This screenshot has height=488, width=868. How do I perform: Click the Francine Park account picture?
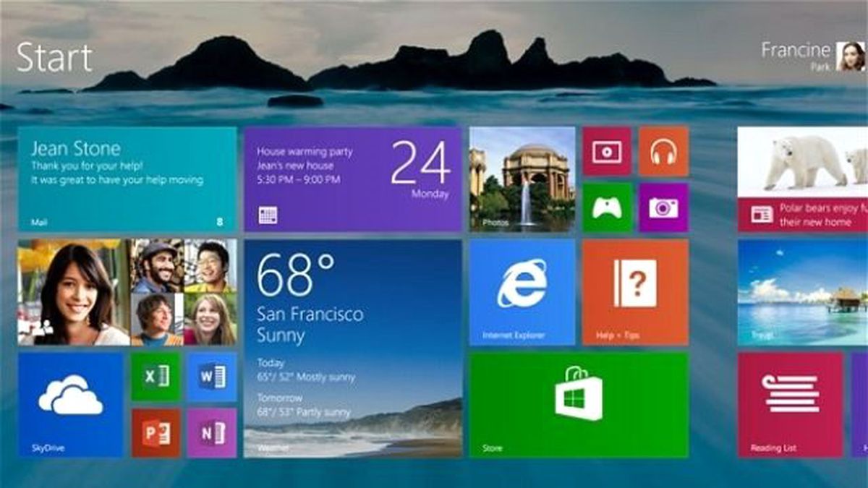point(851,56)
